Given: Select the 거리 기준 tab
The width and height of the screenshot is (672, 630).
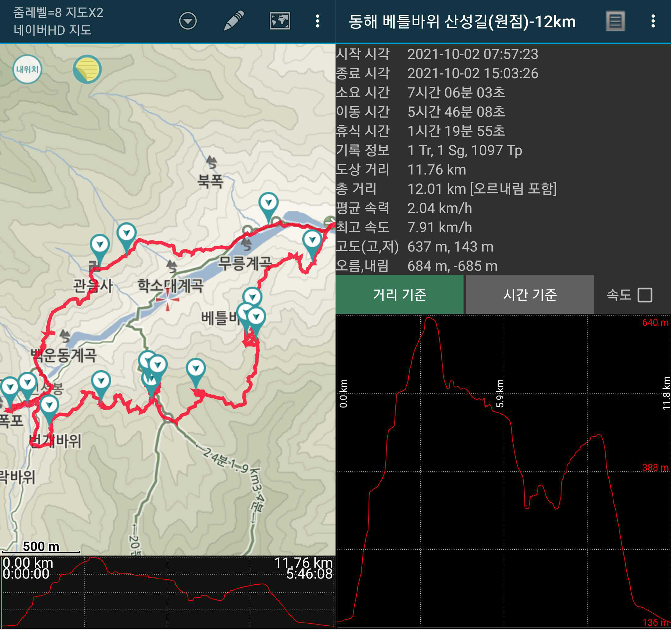Looking at the screenshot, I should [400, 295].
